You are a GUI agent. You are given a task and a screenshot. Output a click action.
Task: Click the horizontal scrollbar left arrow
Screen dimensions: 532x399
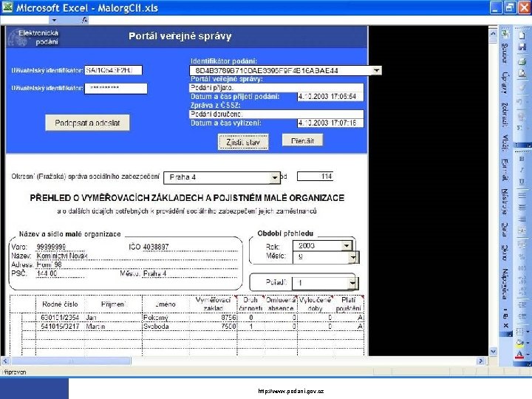point(5,361)
